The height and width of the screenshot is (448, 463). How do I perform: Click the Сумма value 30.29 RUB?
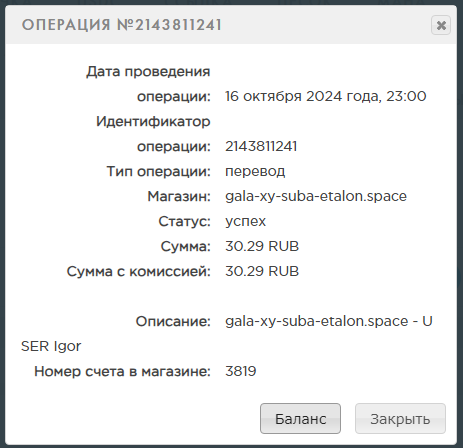point(262,246)
